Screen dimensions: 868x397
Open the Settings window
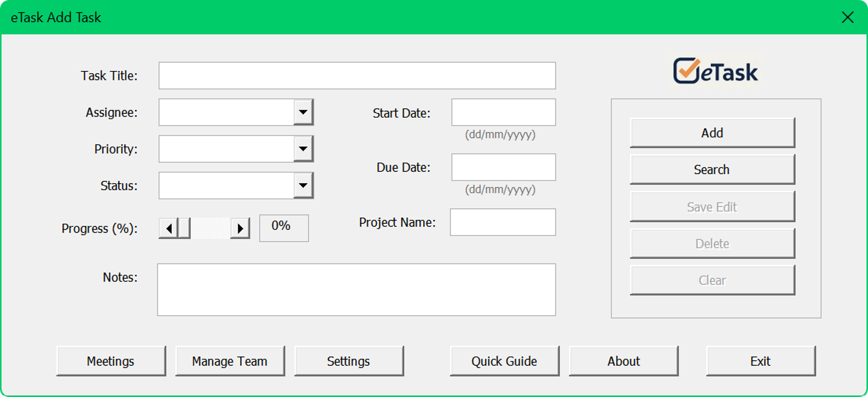[349, 361]
